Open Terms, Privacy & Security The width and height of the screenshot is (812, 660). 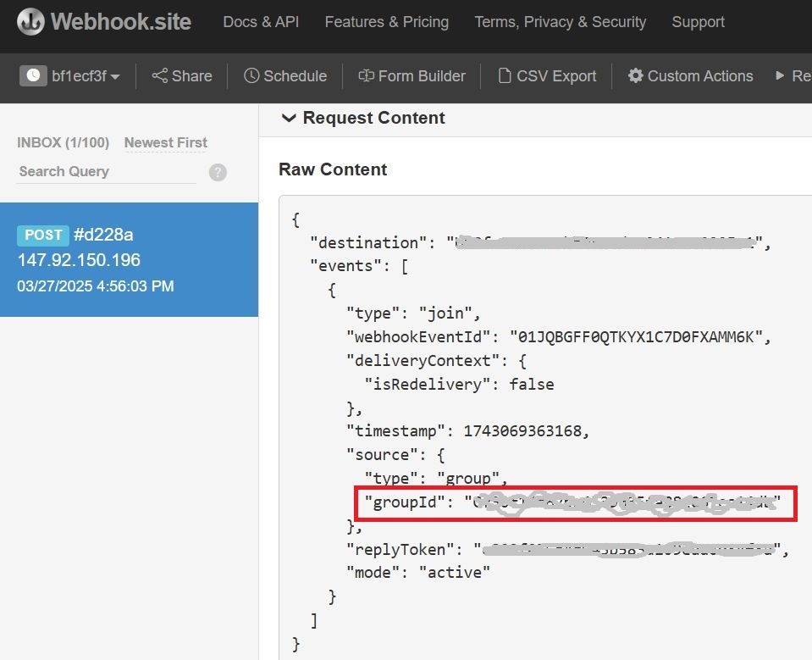pyautogui.click(x=560, y=22)
